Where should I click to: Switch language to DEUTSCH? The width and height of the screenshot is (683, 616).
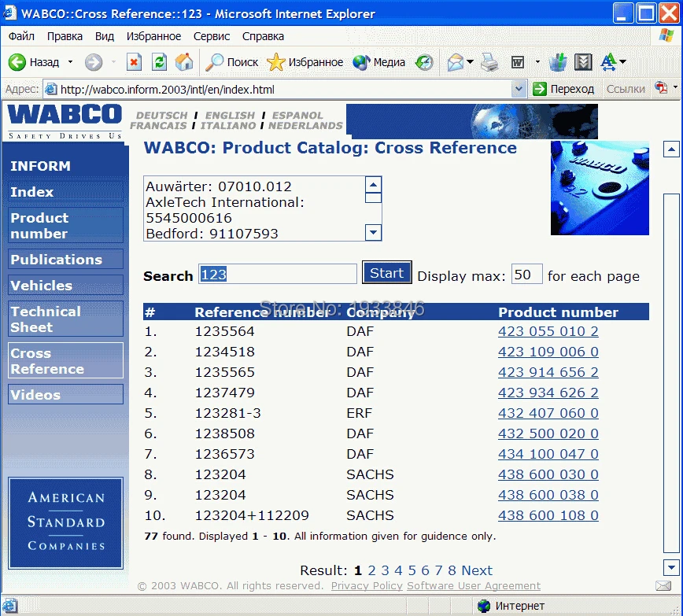[161, 116]
